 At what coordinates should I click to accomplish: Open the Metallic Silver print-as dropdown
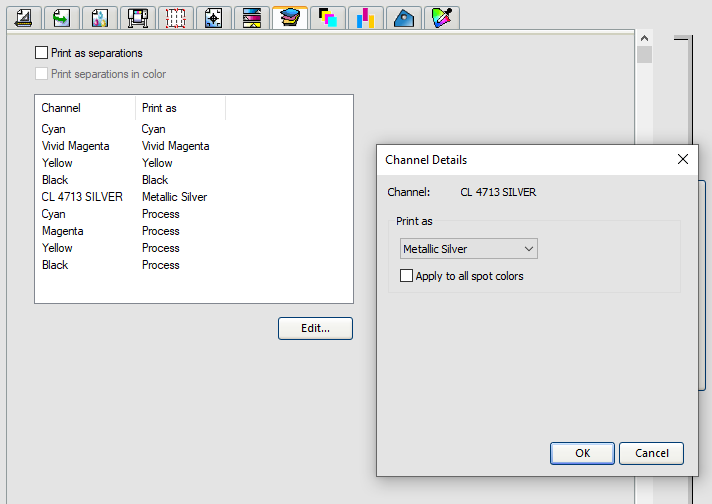(469, 249)
